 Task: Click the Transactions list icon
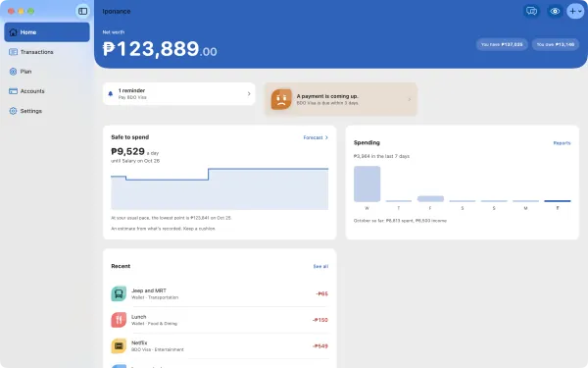pos(13,52)
